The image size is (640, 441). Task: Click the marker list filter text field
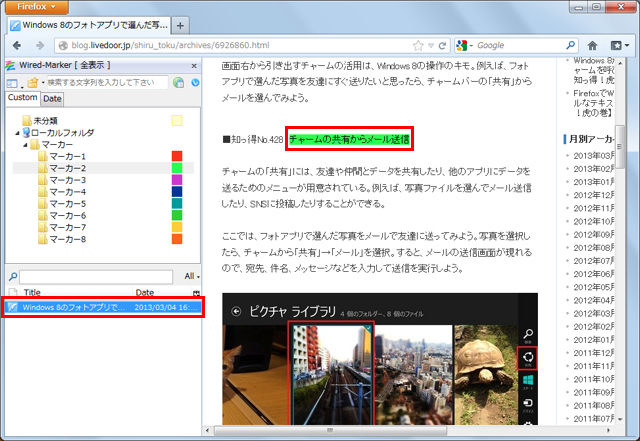click(x=96, y=277)
